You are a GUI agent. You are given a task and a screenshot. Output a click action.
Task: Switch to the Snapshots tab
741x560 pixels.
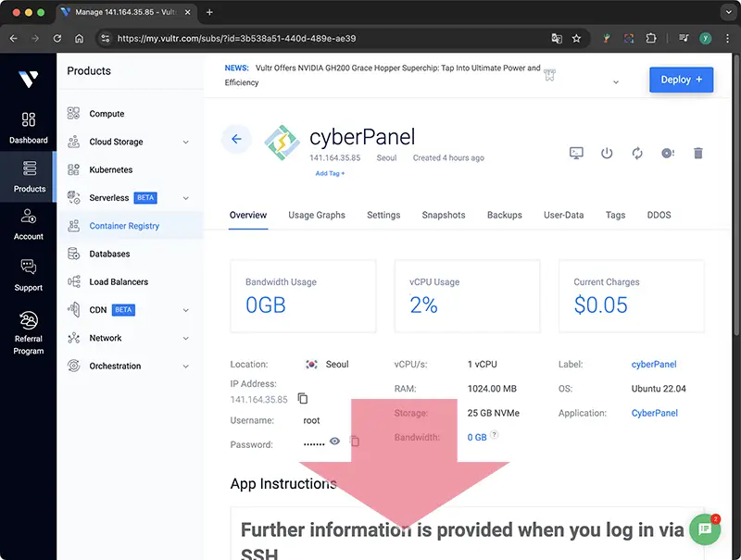point(444,216)
